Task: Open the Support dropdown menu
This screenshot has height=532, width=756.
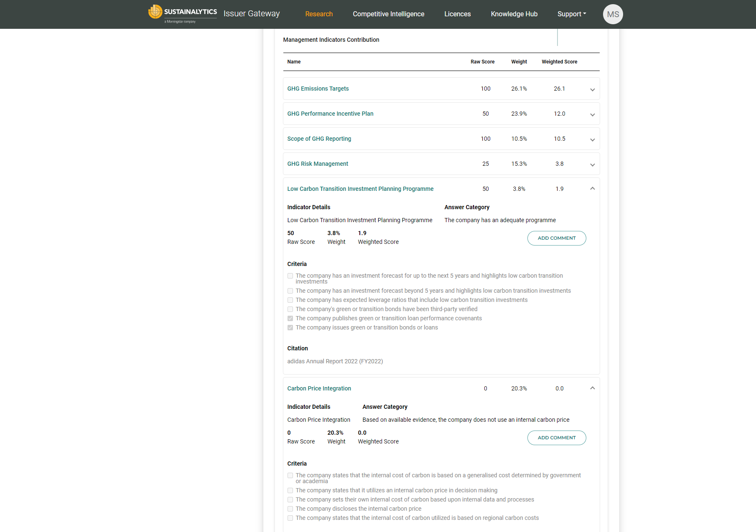Action: tap(571, 14)
